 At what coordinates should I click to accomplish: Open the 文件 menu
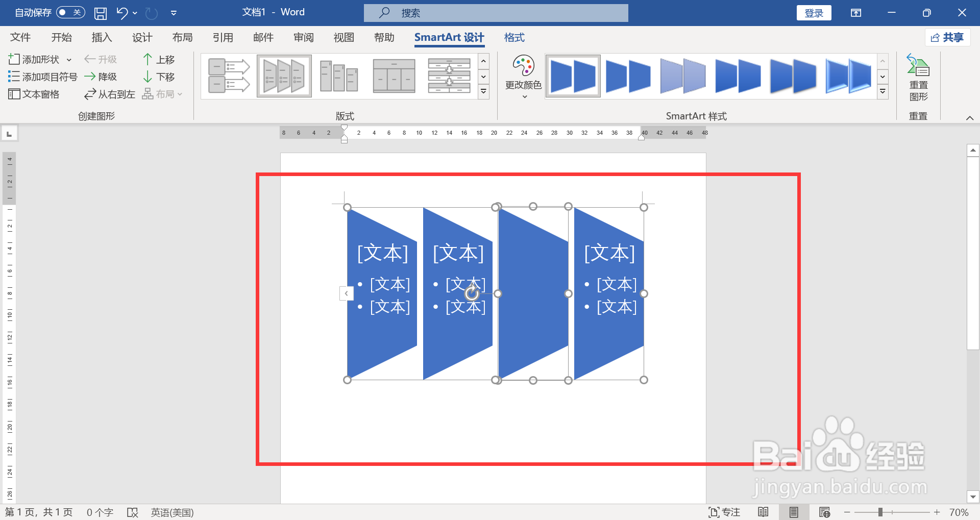20,37
